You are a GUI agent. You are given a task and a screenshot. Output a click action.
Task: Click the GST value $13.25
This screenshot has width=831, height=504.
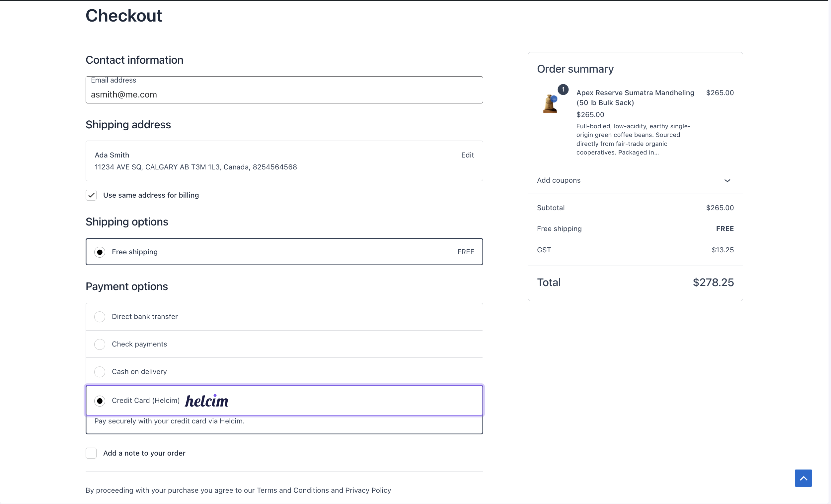coord(722,250)
